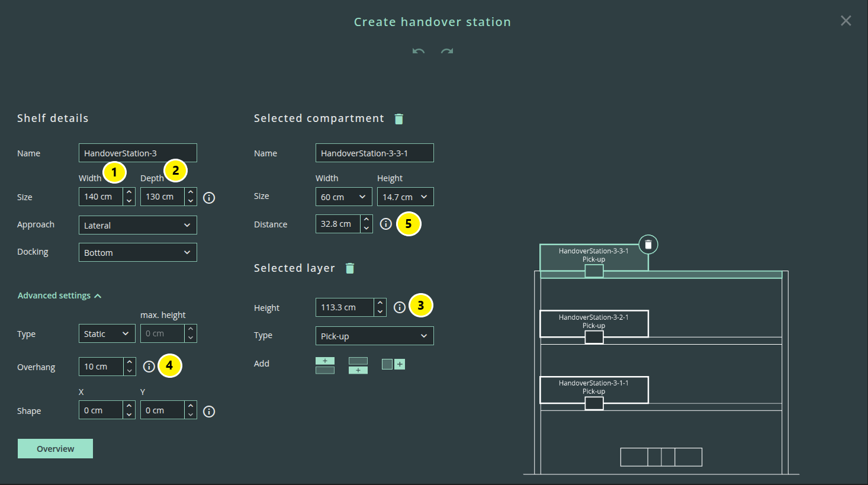Collapse the Advanced settings section

60,296
